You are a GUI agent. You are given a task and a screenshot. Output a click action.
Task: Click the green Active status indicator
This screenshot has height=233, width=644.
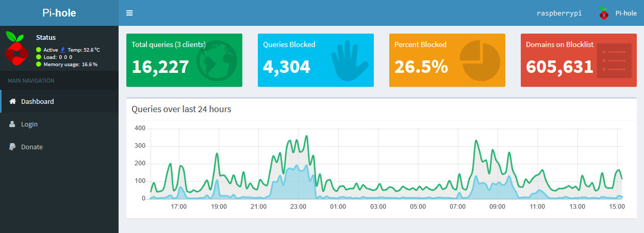point(39,50)
